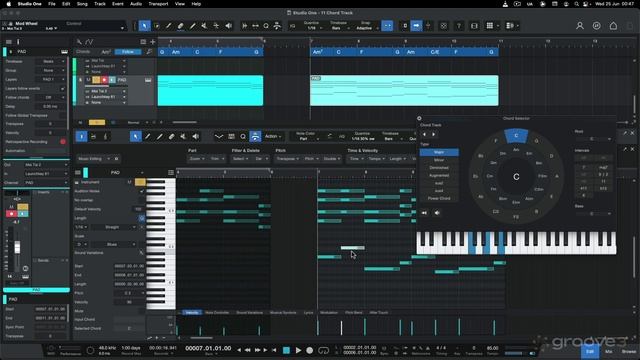The width and height of the screenshot is (640, 360).
Task: Toggle record arm on PAD track
Action: (x=104, y=80)
